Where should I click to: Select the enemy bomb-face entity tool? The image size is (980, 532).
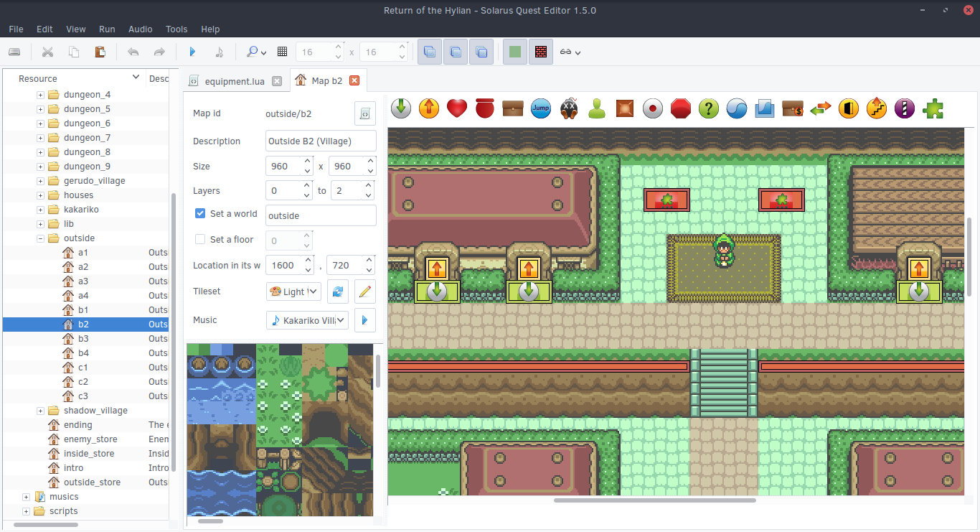pyautogui.click(x=568, y=108)
